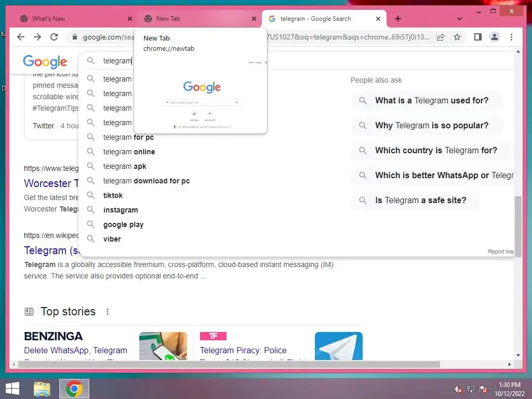
Task: Click the magnifier icon in search box
Action: pos(90,61)
